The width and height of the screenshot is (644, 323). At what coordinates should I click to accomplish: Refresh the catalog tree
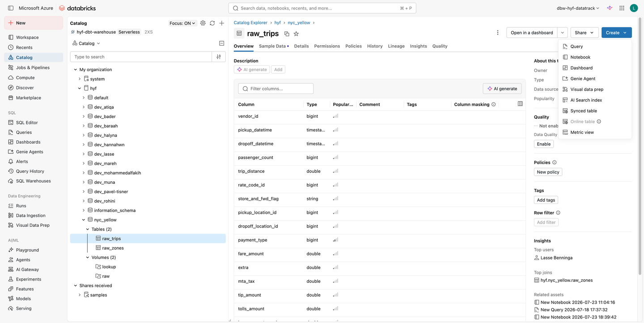point(212,23)
